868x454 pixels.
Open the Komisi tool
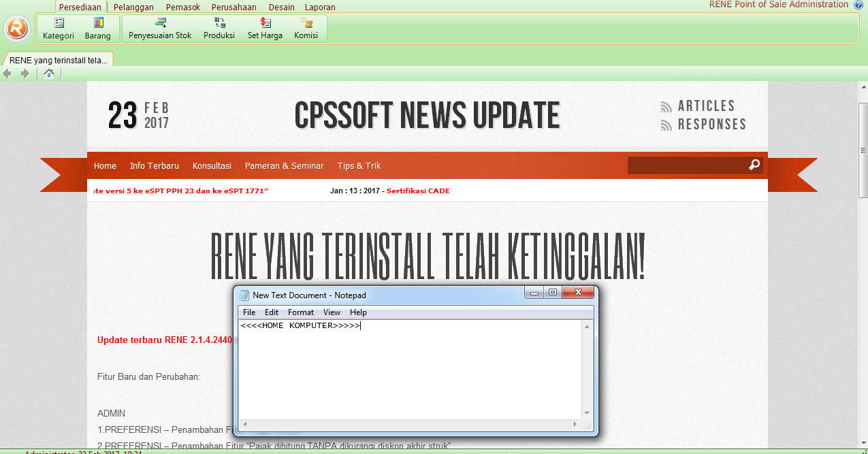(306, 29)
